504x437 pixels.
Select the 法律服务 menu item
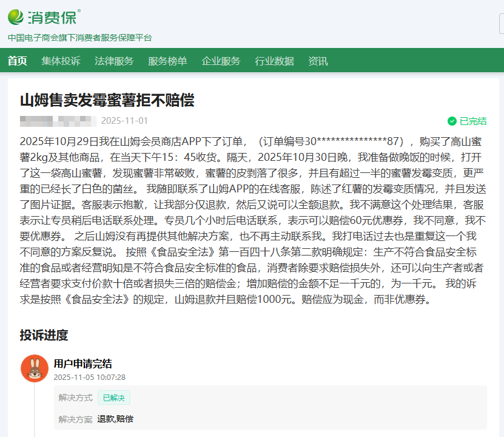pos(114,61)
